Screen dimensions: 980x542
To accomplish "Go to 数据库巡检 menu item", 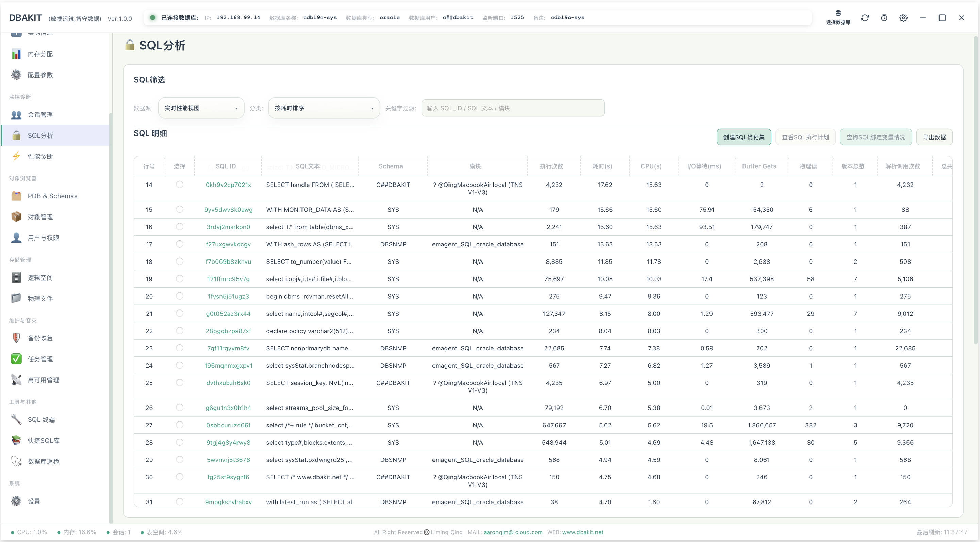I will (x=55, y=461).
